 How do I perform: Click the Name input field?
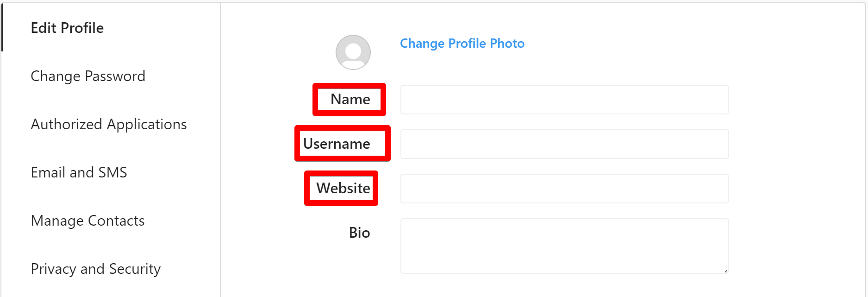click(564, 99)
